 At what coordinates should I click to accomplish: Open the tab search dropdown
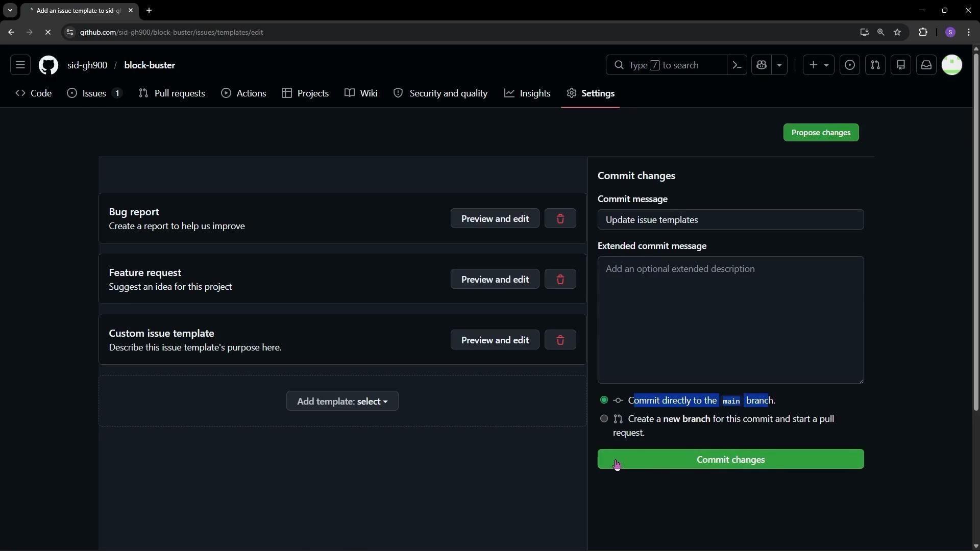click(x=10, y=10)
